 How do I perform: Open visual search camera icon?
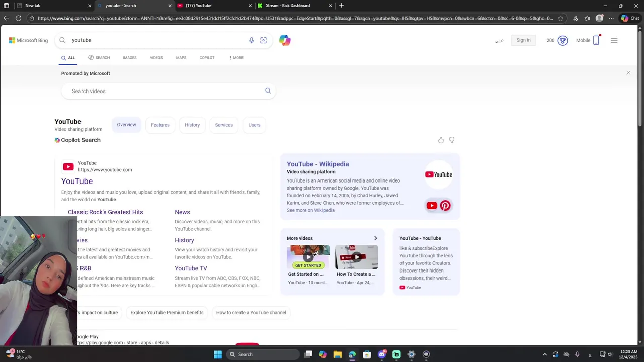(x=263, y=40)
